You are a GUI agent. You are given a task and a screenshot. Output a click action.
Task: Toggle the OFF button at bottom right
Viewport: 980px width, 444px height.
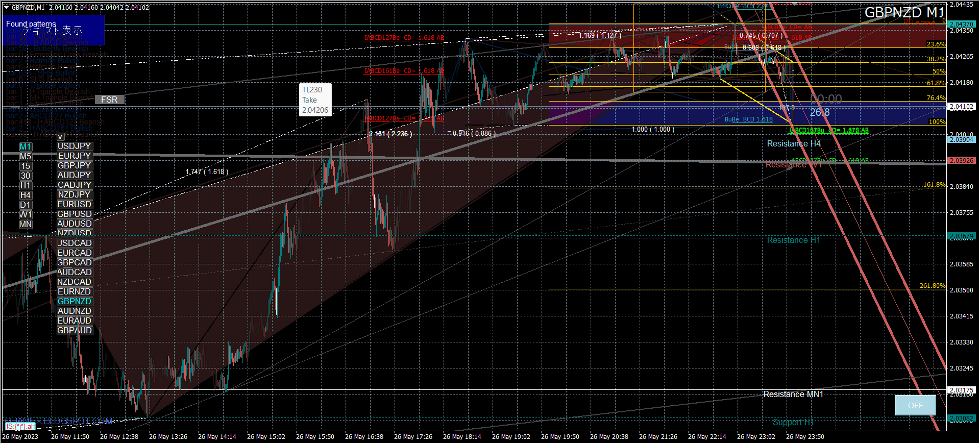pos(915,405)
